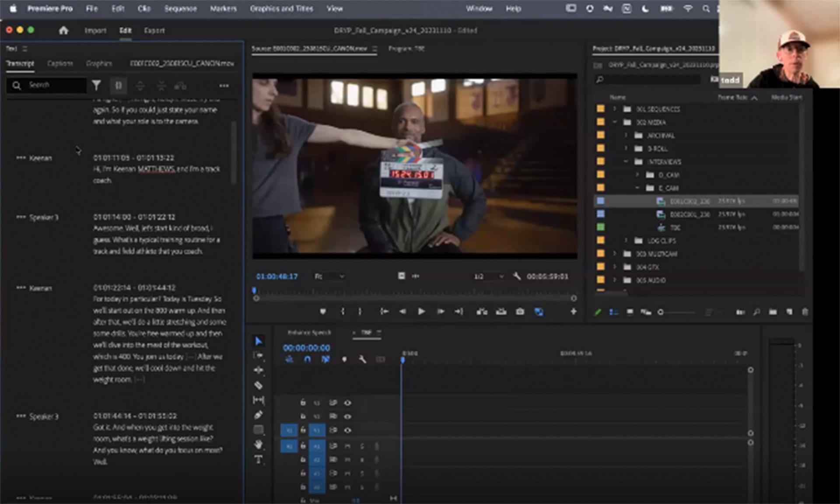Select the Pen tool
The width and height of the screenshot is (840, 504).
pyautogui.click(x=258, y=415)
